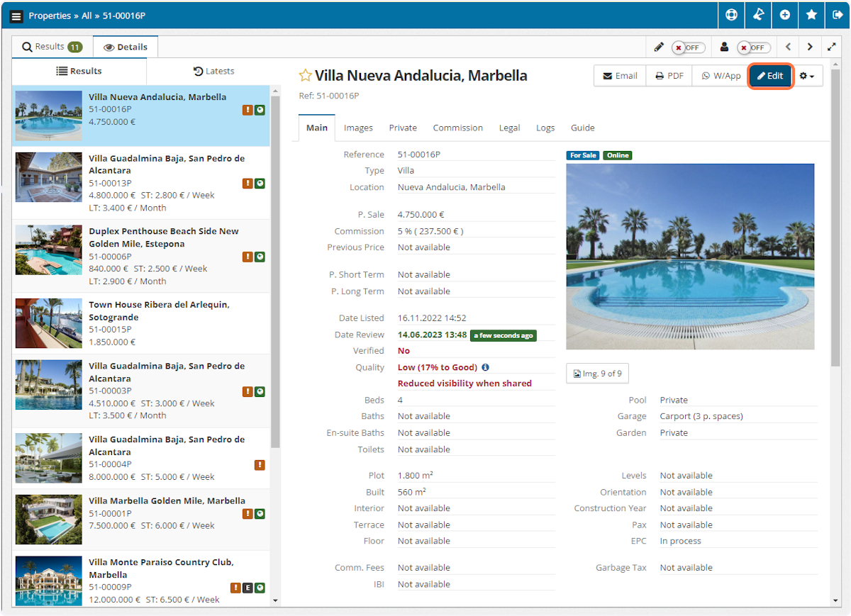851x616 pixels.
Task: Go to previous property with left chevron
Action: tap(788, 47)
